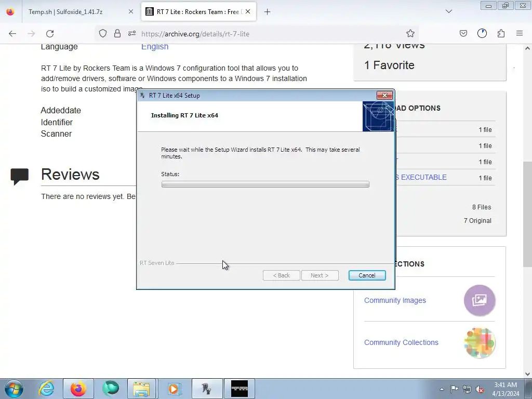Open a new browser tab
Image resolution: width=532 pixels, height=399 pixels.
[x=268, y=12]
